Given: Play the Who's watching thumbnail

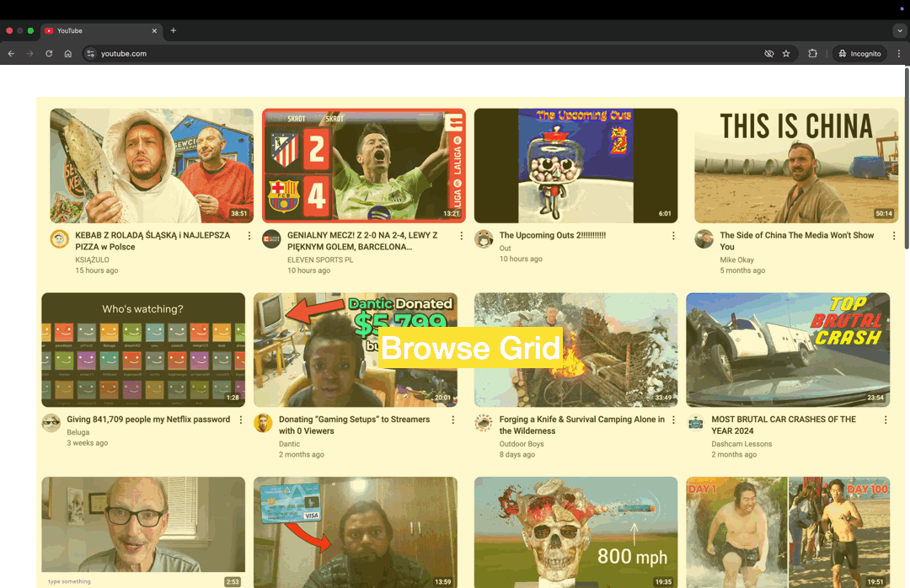Looking at the screenshot, I should click(x=143, y=350).
